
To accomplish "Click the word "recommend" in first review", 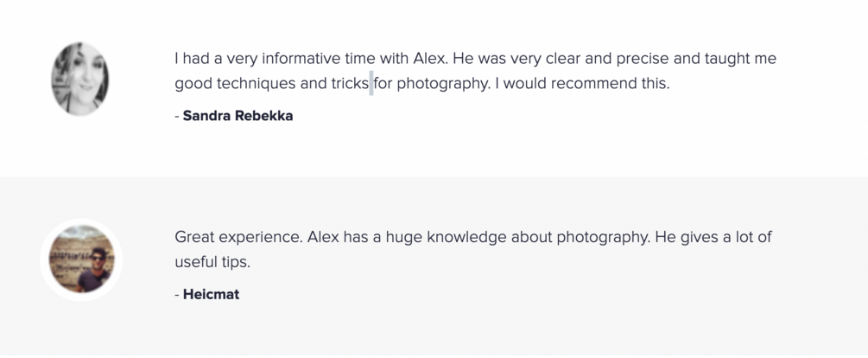I will click(597, 84).
